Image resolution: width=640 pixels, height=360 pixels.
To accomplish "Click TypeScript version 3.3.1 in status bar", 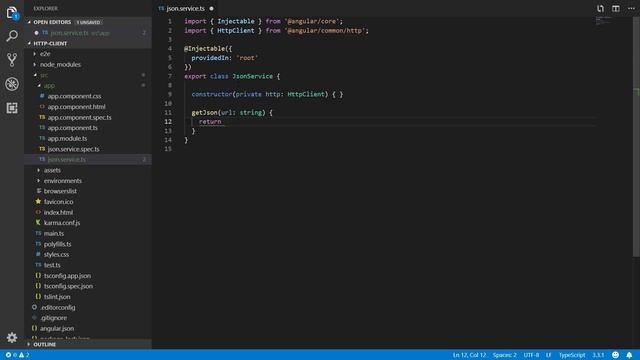I will [x=598, y=355].
